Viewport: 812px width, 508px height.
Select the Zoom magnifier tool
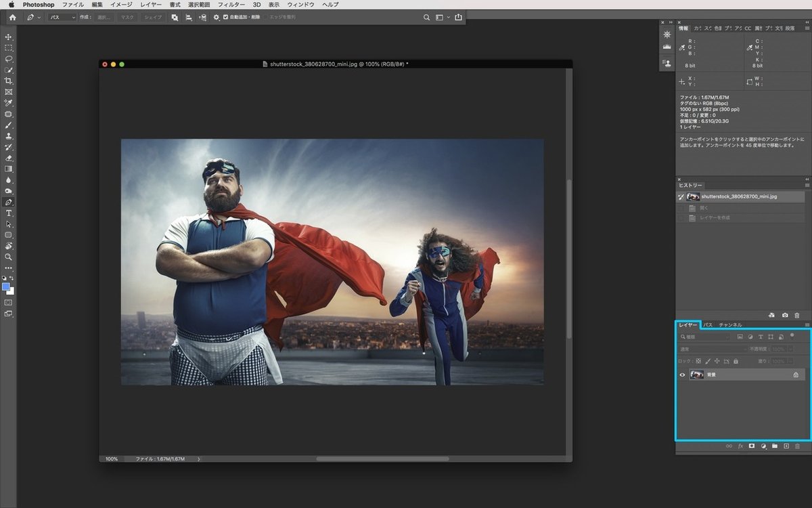click(x=9, y=257)
